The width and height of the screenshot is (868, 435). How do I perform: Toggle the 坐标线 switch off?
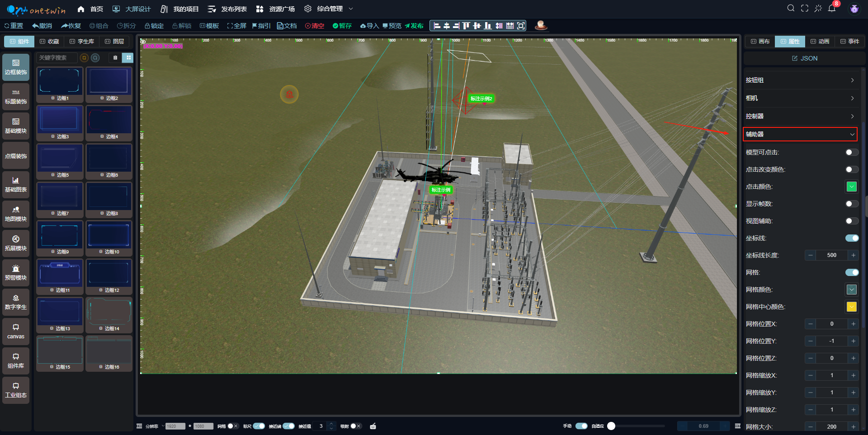coord(852,238)
